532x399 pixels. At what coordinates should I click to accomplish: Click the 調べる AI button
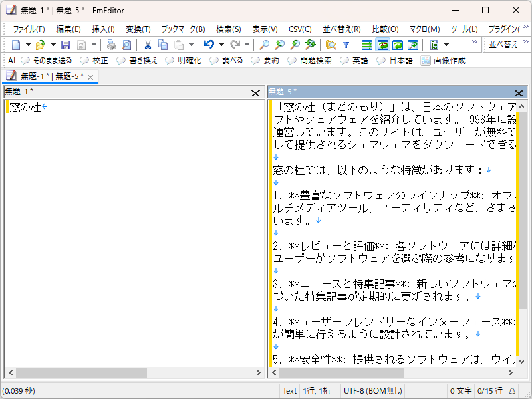coord(227,61)
